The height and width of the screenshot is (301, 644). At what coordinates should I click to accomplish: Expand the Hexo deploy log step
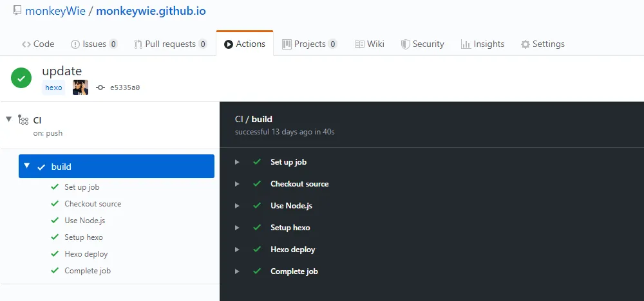pos(238,250)
